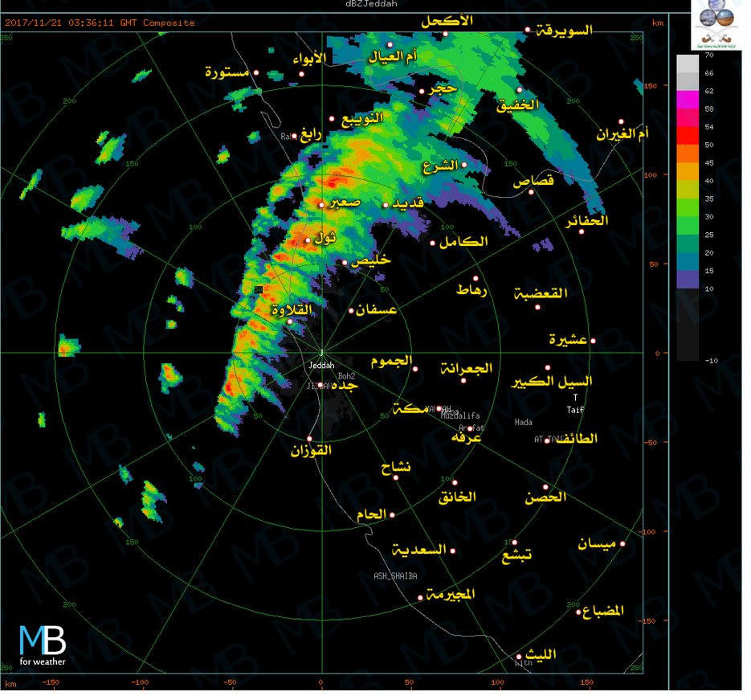Click the 'Jeddah' radar center label

(321, 365)
